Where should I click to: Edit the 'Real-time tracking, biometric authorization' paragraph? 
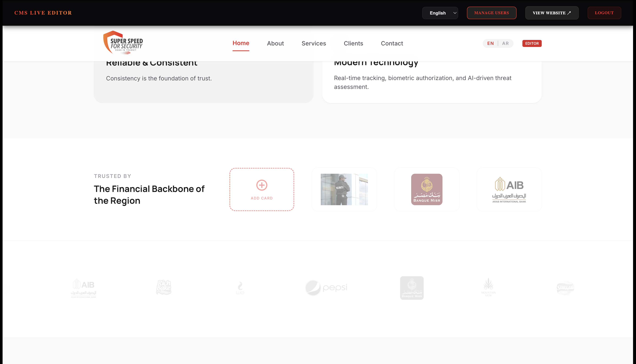click(423, 82)
